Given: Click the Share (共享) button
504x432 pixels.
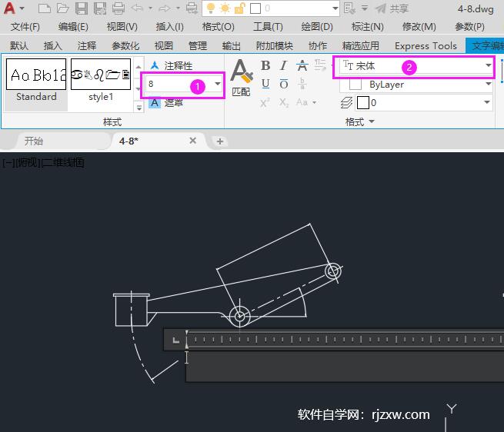Looking at the screenshot, I should coord(392,8).
